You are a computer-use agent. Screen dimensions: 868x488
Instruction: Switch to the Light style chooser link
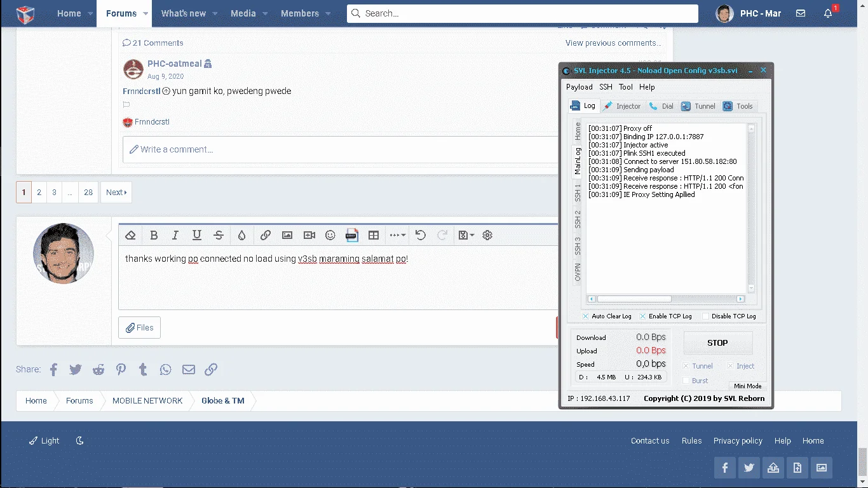click(x=44, y=440)
